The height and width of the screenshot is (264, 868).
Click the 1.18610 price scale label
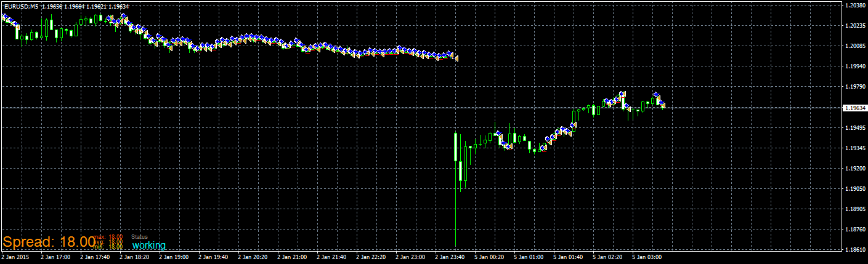[854, 250]
